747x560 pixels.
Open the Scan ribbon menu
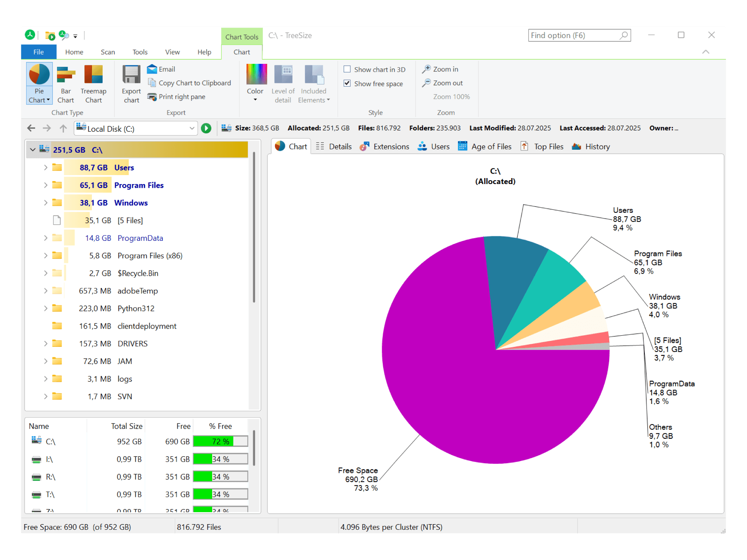click(x=108, y=52)
